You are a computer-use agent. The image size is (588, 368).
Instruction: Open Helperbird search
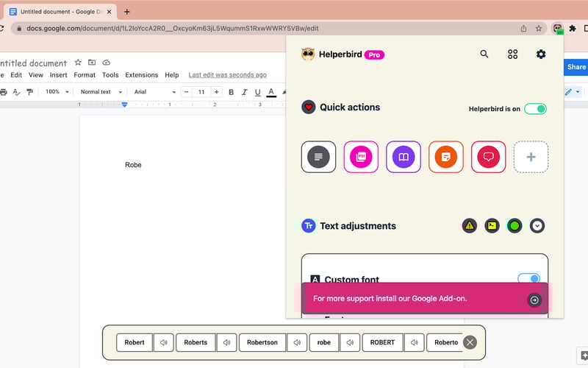[x=484, y=54]
